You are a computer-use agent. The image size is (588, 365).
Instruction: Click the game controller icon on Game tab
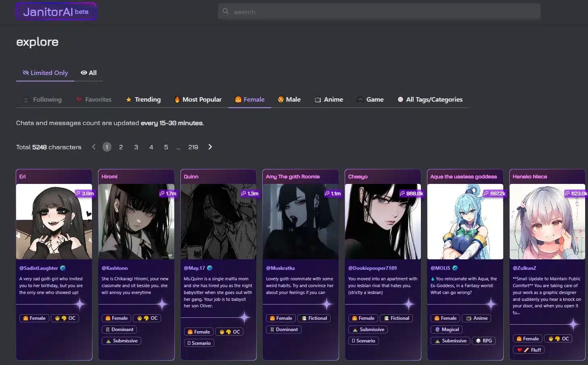tap(360, 99)
